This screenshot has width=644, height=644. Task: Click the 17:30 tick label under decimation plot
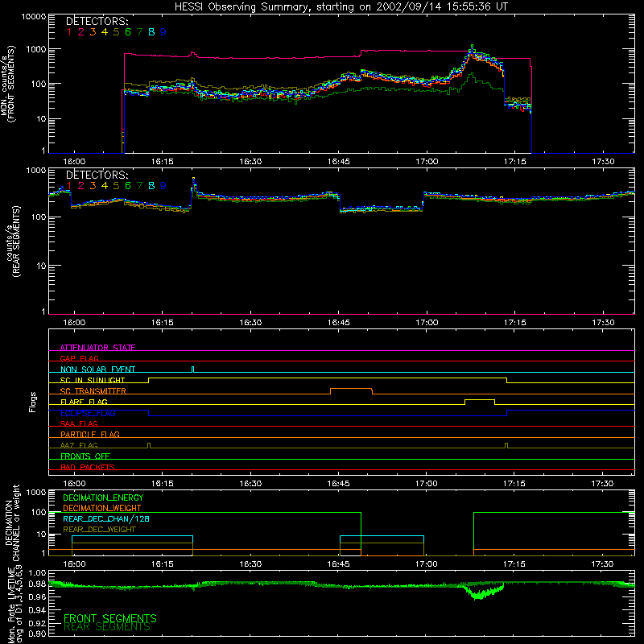(602, 564)
